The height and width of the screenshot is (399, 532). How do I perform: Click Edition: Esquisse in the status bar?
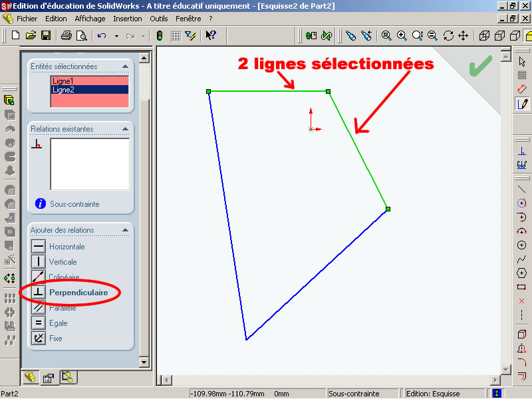click(x=433, y=394)
